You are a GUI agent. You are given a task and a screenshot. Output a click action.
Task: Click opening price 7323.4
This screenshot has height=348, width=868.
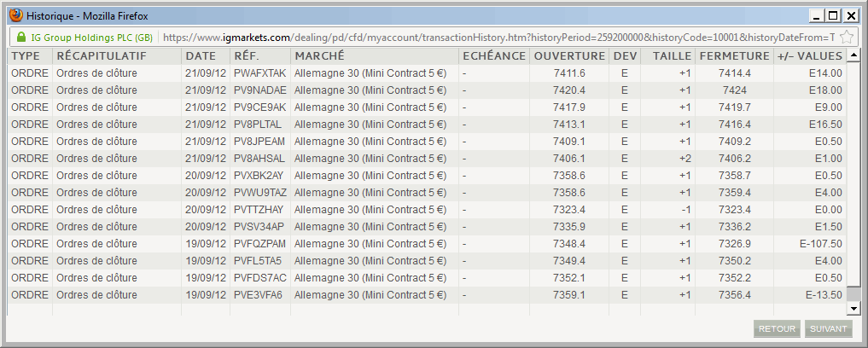tap(569, 210)
